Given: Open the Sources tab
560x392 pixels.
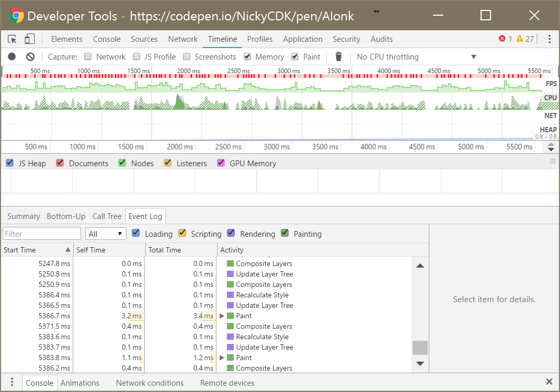Looking at the screenshot, I should (x=144, y=39).
